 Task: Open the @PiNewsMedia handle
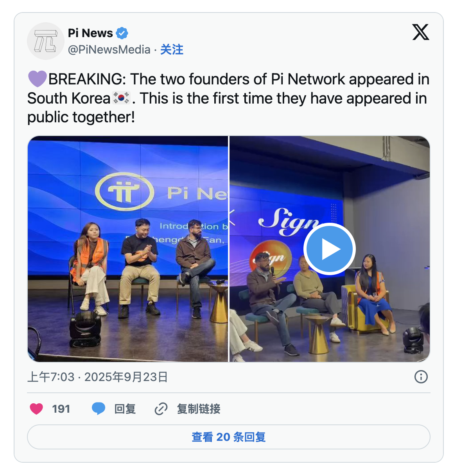click(x=109, y=50)
